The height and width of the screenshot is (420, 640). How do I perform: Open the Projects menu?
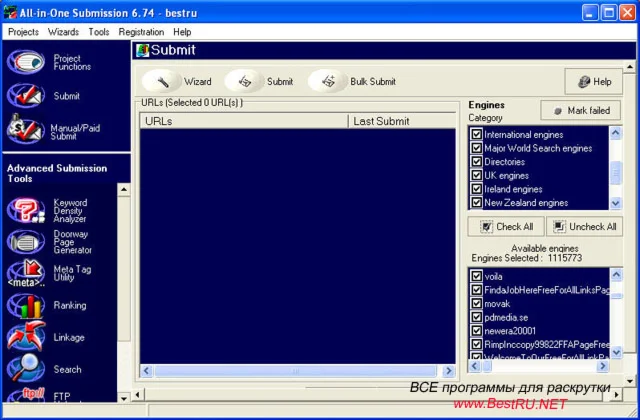[23, 32]
